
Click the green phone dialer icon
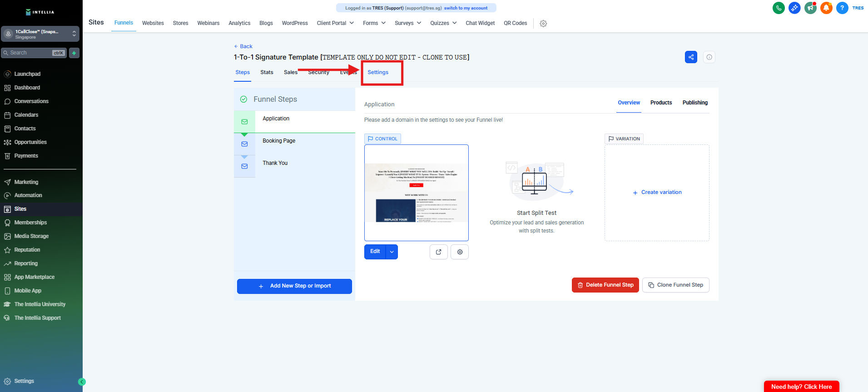(x=779, y=8)
